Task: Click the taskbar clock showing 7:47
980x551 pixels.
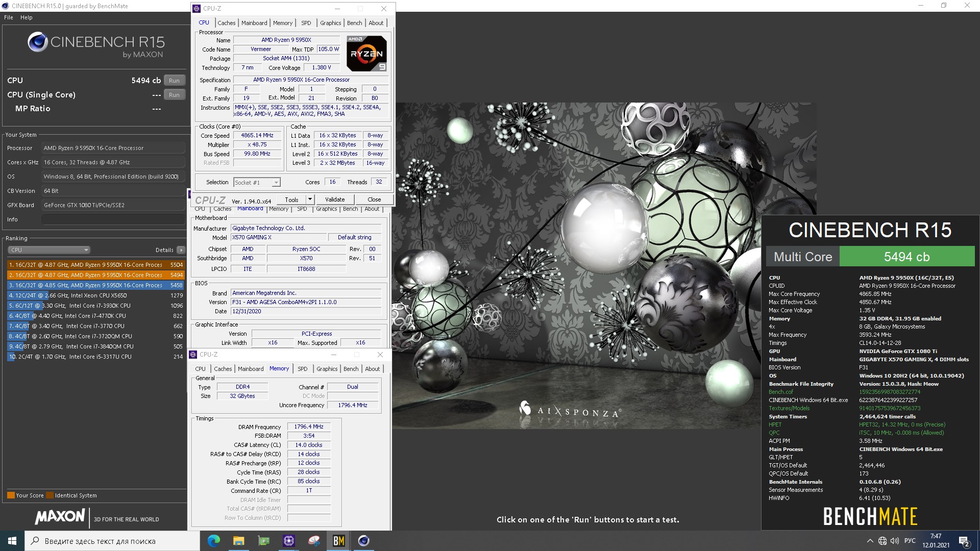Action: tap(936, 541)
